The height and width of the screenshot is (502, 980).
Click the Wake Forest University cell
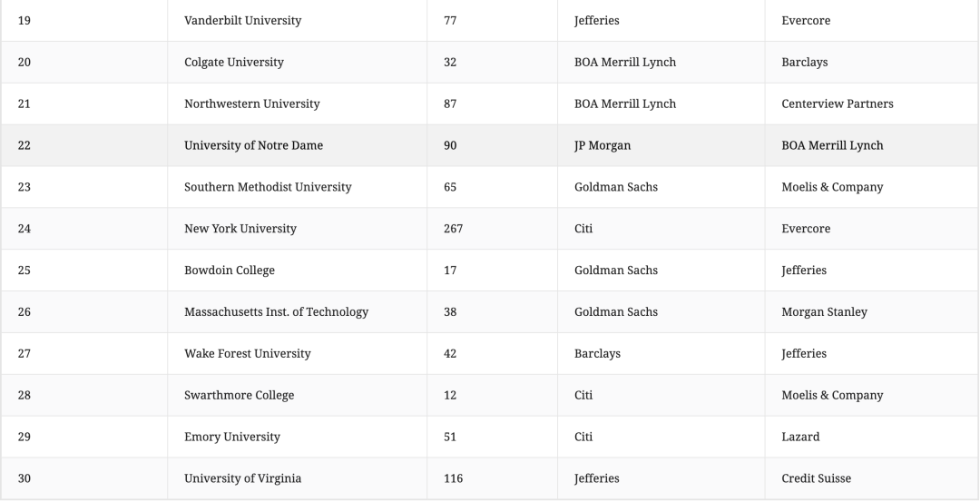247,354
